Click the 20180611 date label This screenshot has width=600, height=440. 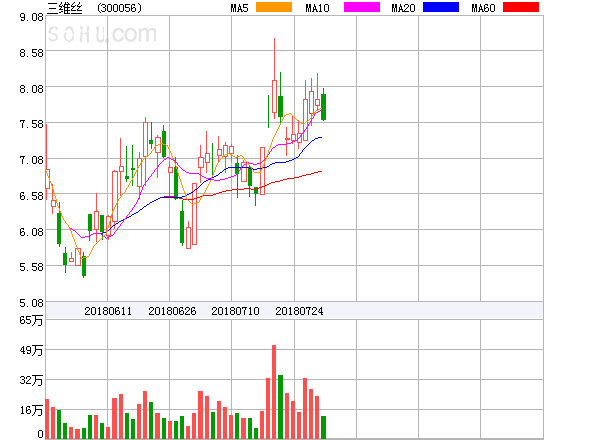(108, 311)
